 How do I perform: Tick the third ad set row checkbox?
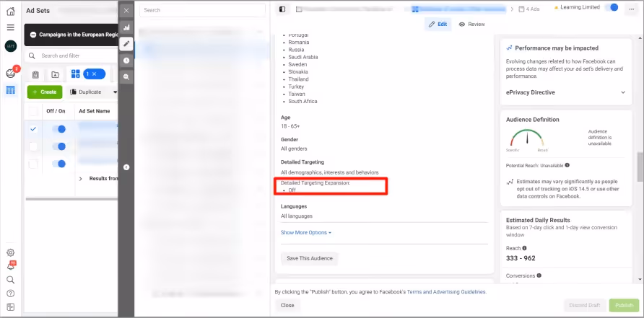33,164
